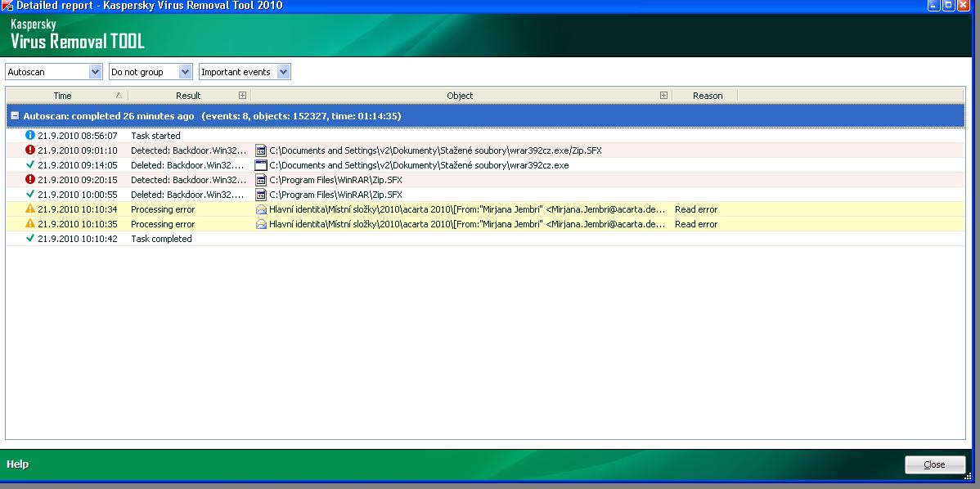Click archive icon for wrar392cz.exe/Zip.SFX
980x489 pixels.
click(x=261, y=150)
